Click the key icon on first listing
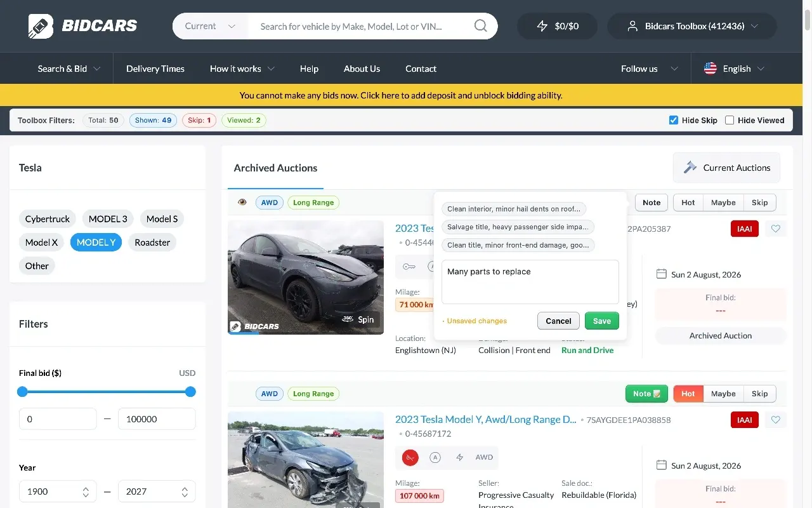 click(x=409, y=267)
